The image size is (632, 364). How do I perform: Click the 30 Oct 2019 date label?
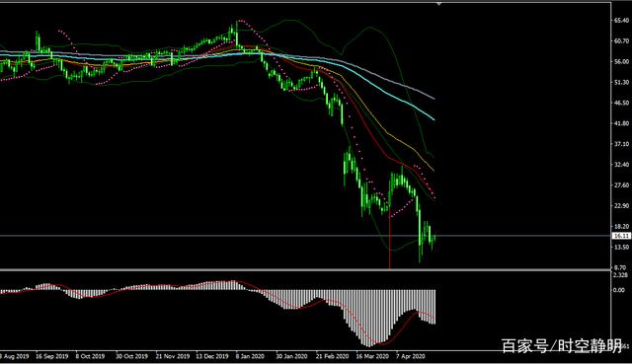coord(131,356)
